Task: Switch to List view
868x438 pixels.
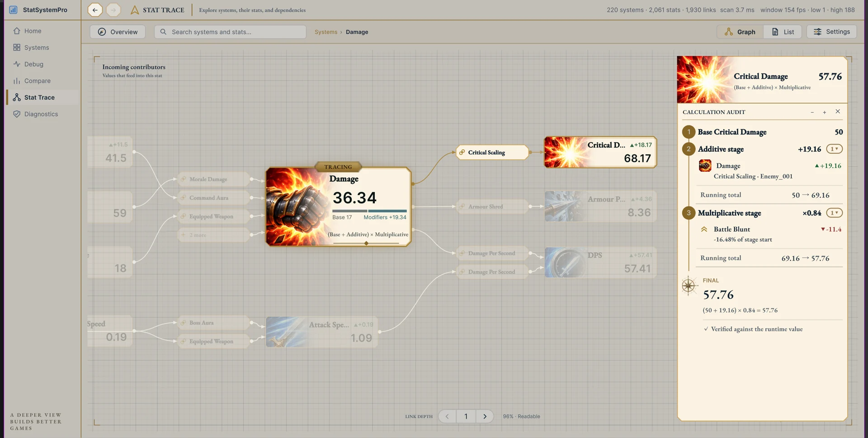Action: tap(783, 32)
